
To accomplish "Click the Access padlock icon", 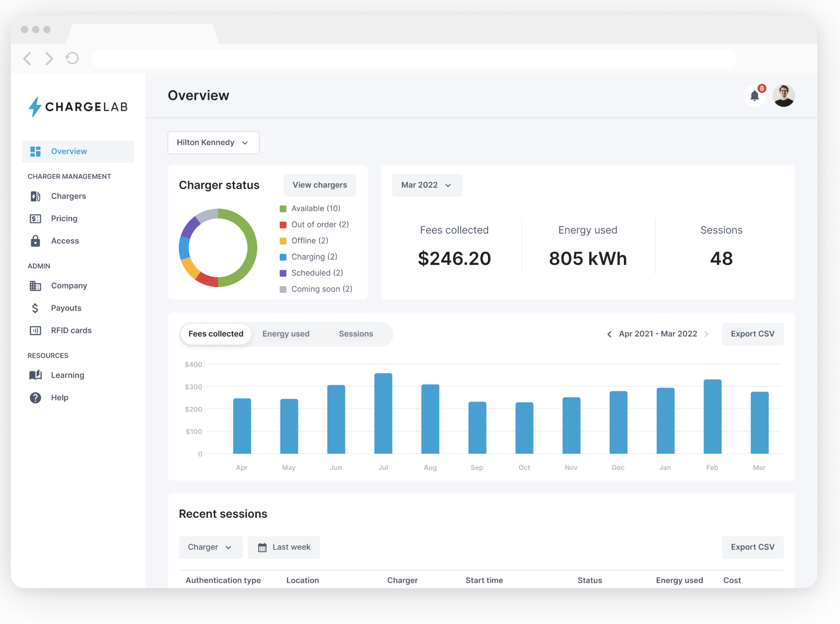I will (x=35, y=241).
